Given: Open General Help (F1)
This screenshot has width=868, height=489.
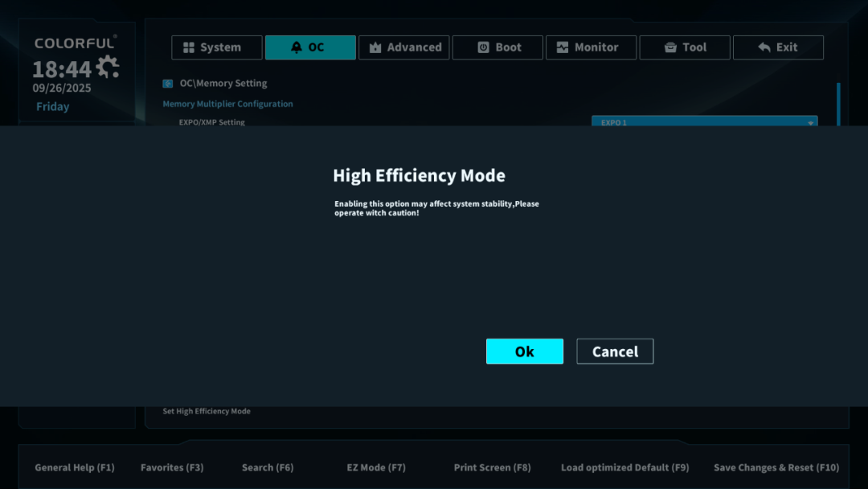Looking at the screenshot, I should 75,467.
